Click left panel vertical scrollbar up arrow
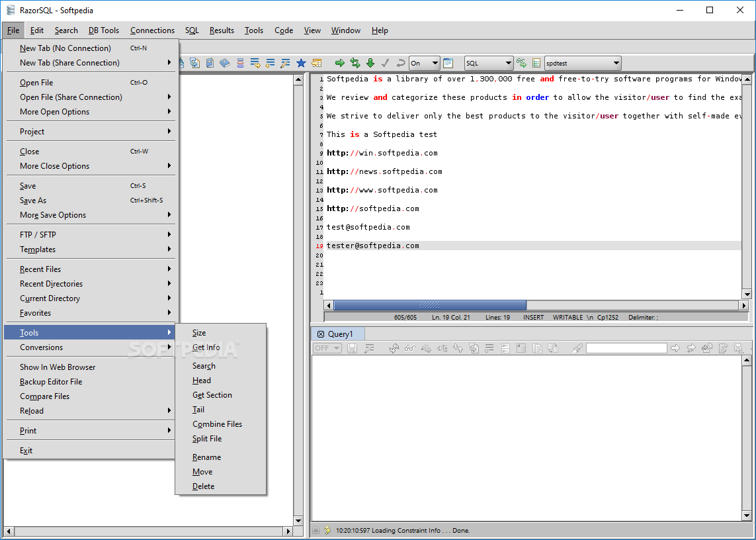This screenshot has width=756, height=540. coord(298,79)
